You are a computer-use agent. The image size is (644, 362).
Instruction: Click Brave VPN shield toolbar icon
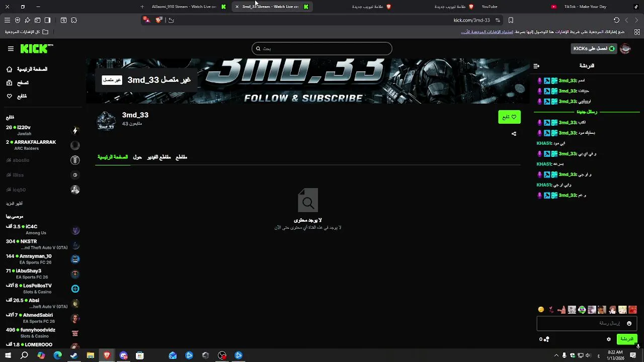(18, 20)
